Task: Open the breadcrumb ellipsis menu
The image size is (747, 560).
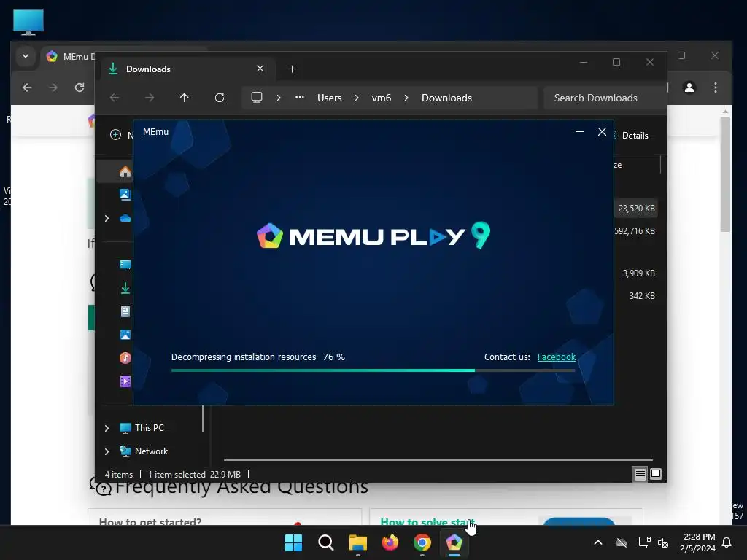Action: 300,97
